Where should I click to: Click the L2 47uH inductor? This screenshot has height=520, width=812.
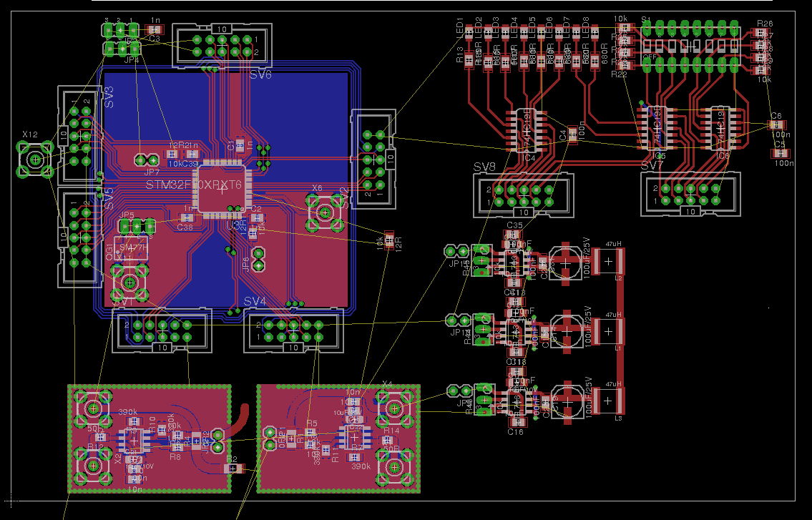click(608, 262)
